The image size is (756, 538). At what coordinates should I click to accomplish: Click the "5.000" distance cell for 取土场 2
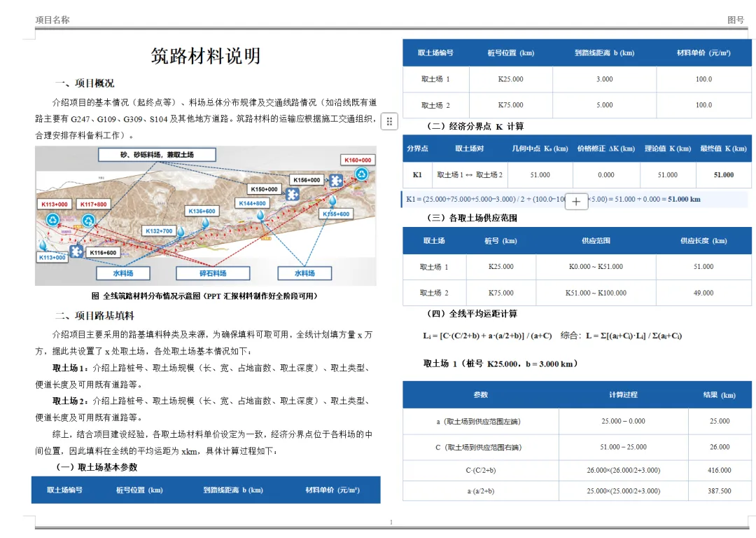[605, 105]
